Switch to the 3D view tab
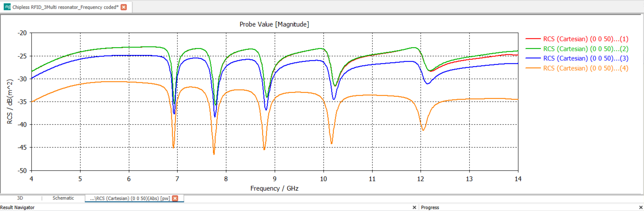644x211 pixels. pos(20,198)
